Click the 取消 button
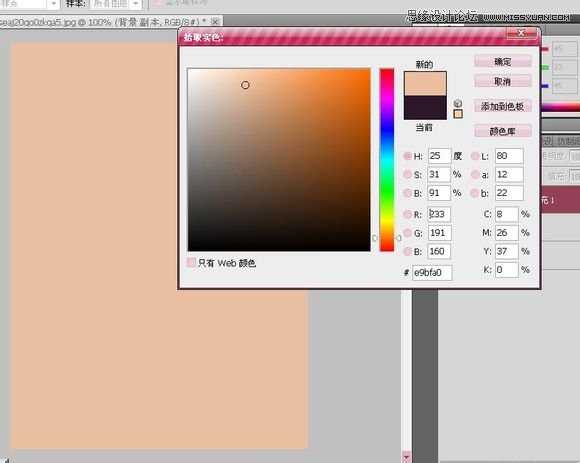 pyautogui.click(x=503, y=81)
